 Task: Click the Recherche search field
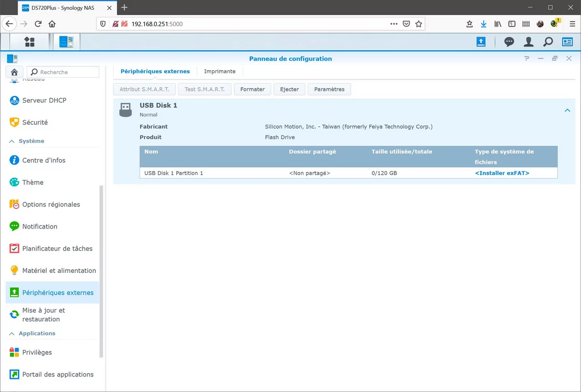tap(62, 72)
